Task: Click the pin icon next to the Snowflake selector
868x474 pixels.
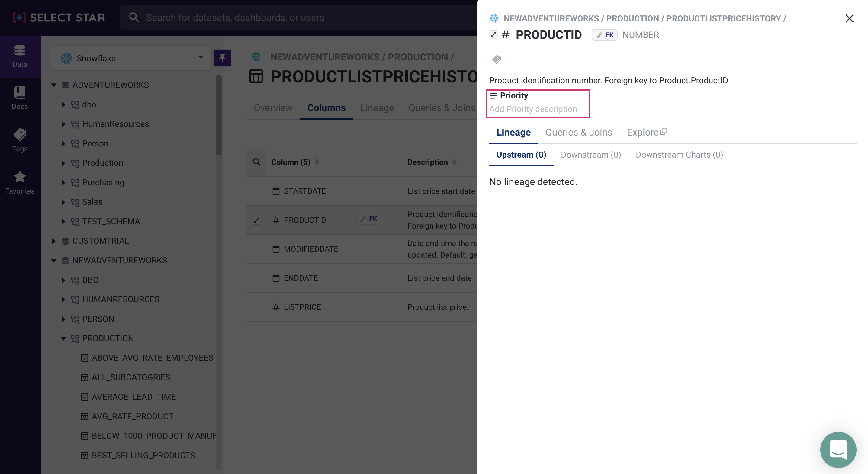Action: [222, 58]
